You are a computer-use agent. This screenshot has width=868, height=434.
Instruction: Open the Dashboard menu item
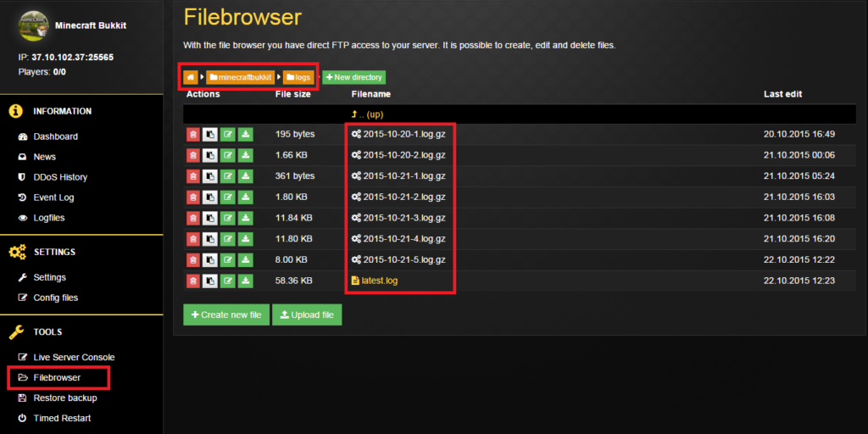55,136
